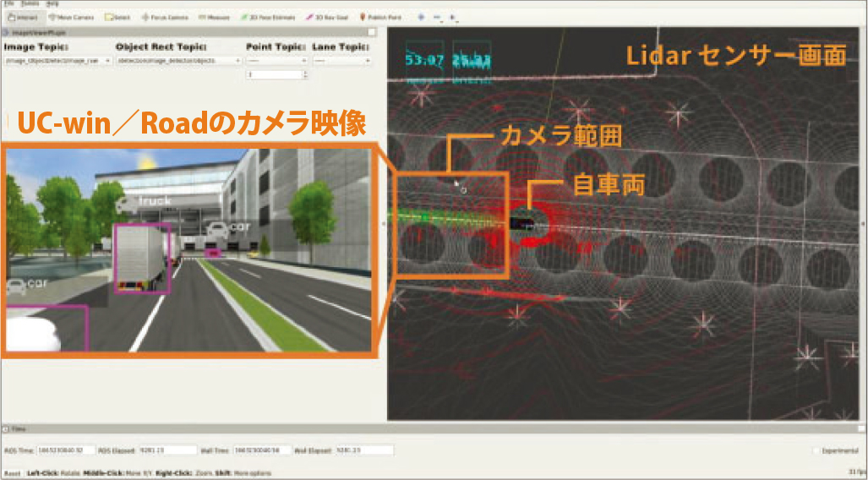
Task: Collapse the left panel with the splitter arrow
Action: tap(384, 223)
